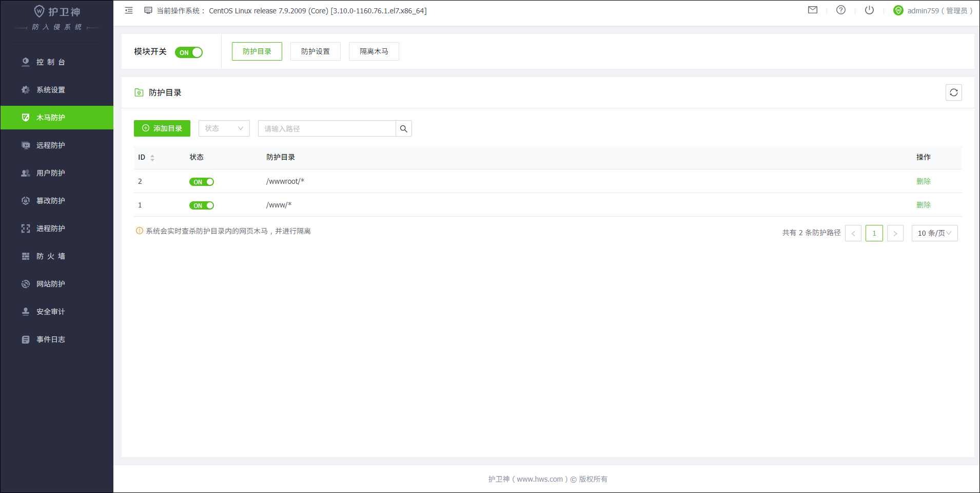Switch to the 防护目录 tab
Screen dimensions: 980x493
pyautogui.click(x=257, y=51)
